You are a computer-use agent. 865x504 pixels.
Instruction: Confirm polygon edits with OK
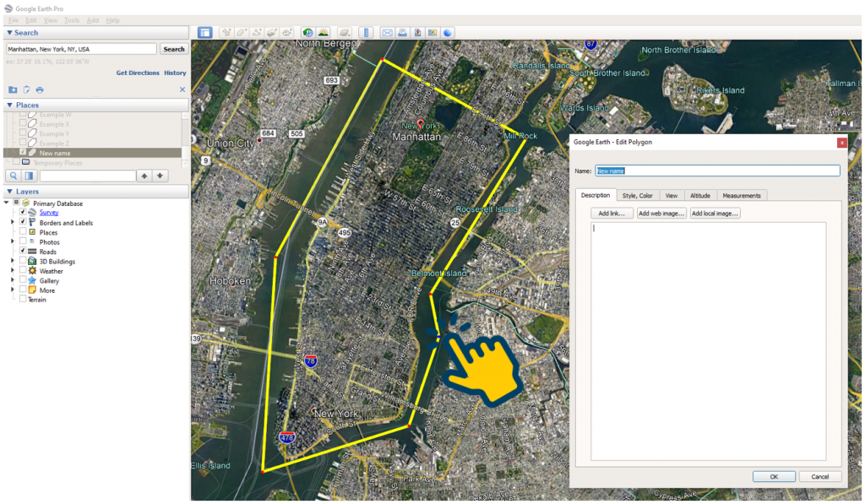773,476
